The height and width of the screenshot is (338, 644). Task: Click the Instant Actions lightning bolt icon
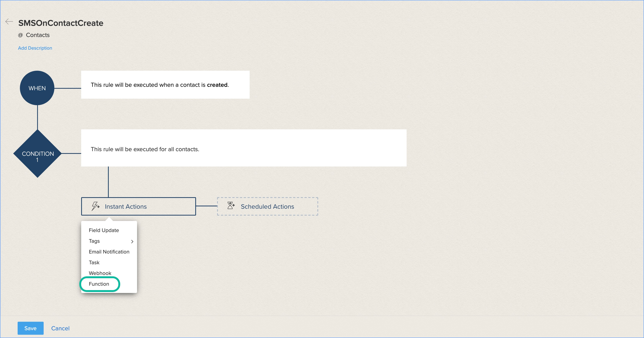click(x=95, y=206)
